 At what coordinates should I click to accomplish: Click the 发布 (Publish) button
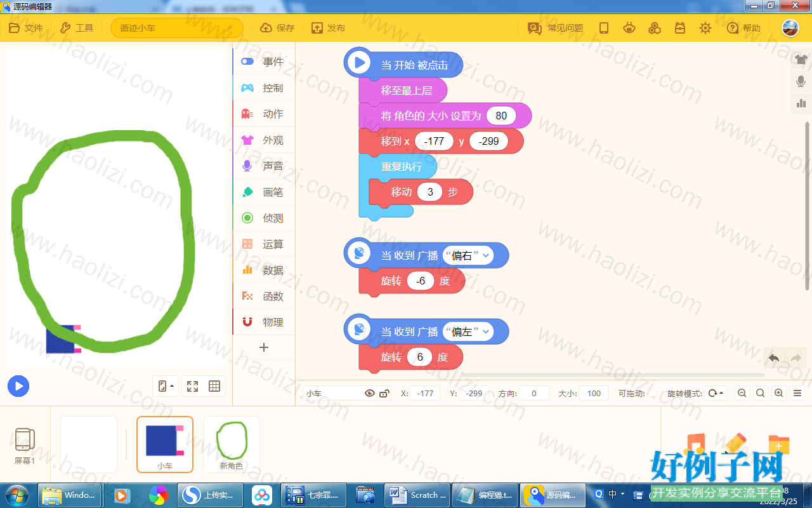(328, 28)
